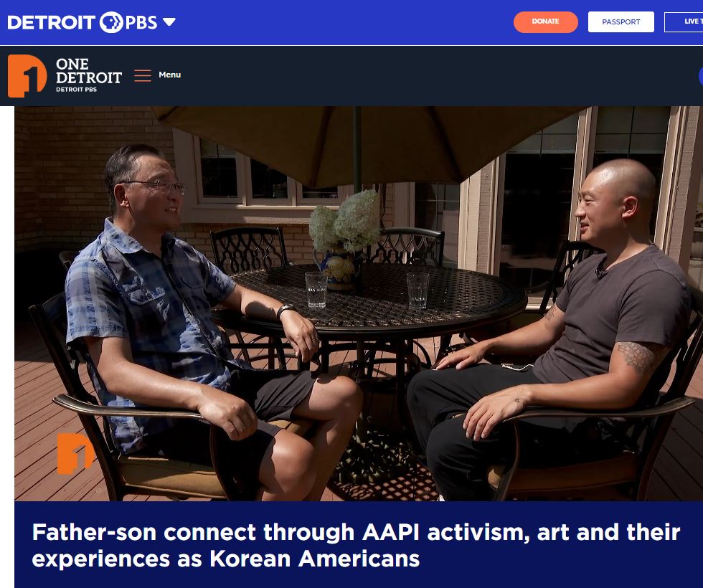Click the 'DETROIT' text in top bar
Viewport: 703px width, 588px height.
pos(51,22)
